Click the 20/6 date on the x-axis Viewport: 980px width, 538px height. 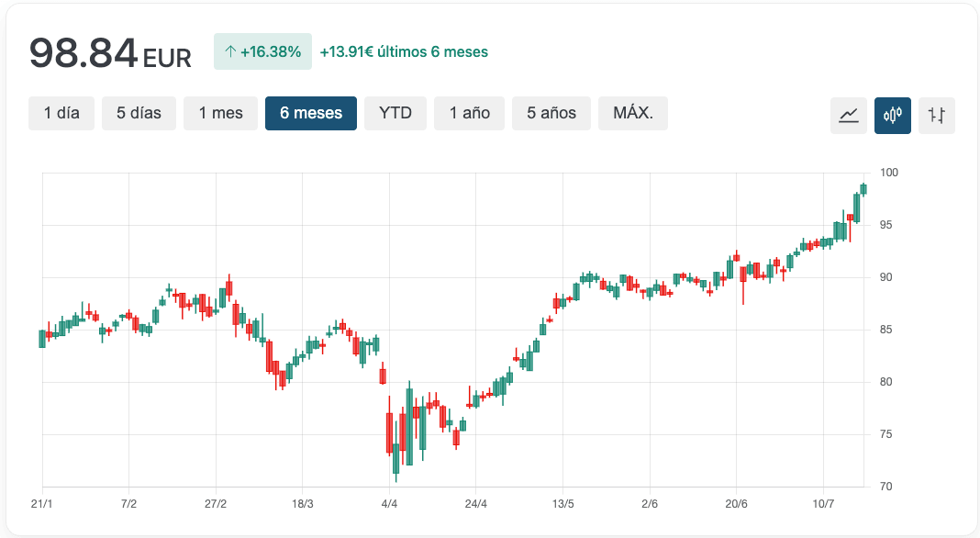(736, 504)
